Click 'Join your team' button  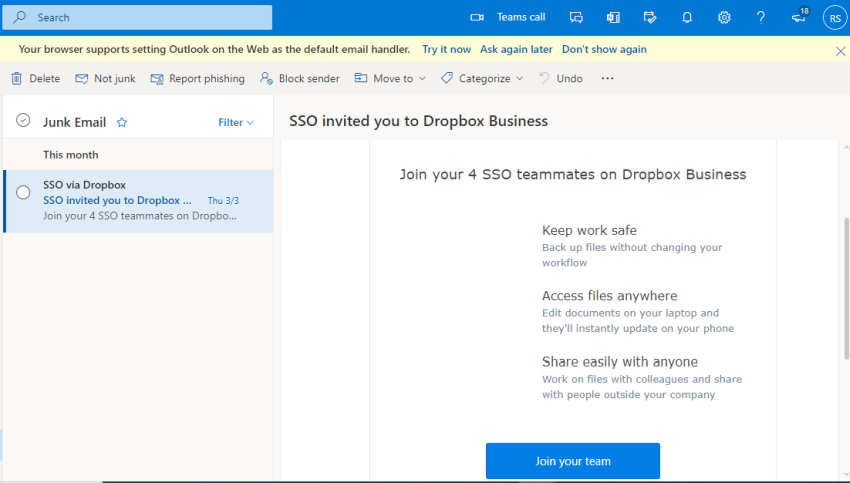click(572, 461)
